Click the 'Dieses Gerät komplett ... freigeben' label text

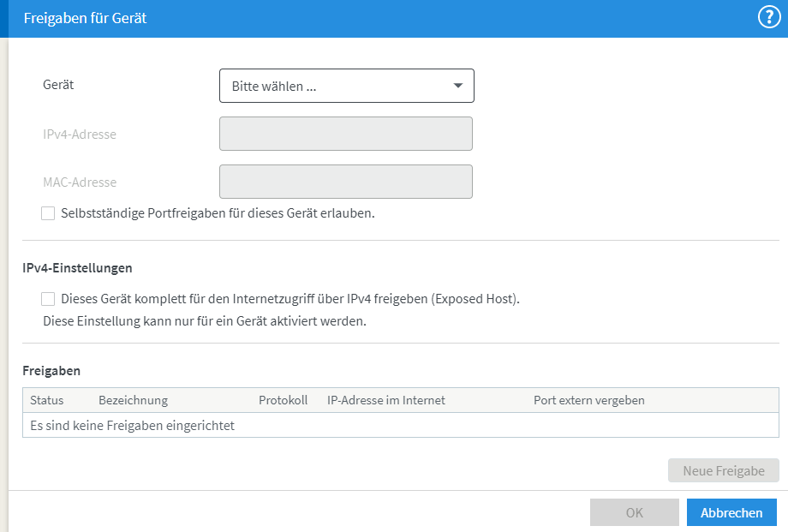pos(290,299)
